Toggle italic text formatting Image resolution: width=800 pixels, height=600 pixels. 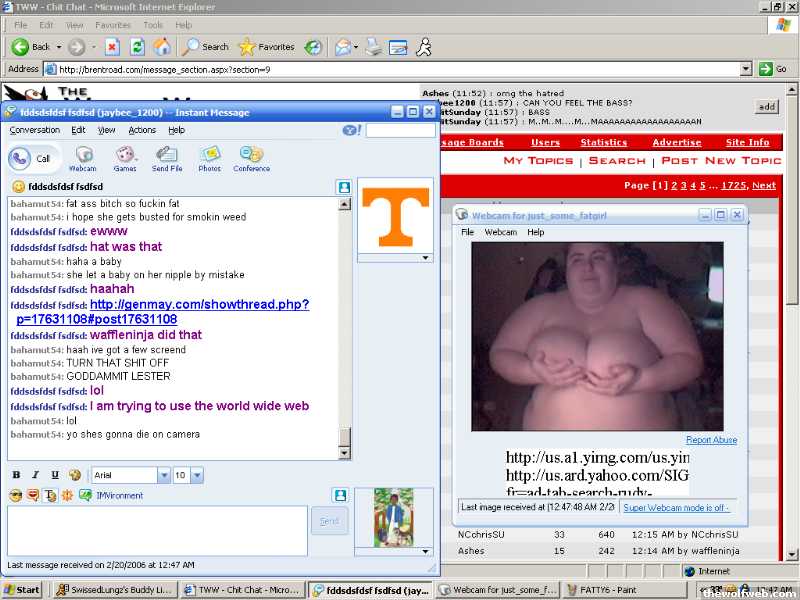35,475
